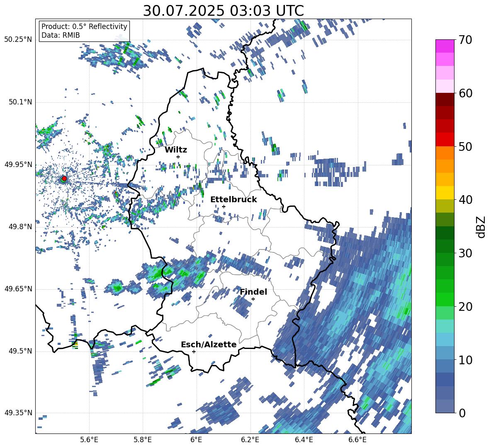The image size is (491, 448).
Task: Click the 49.35°N latitude label
Action: [x=18, y=413]
